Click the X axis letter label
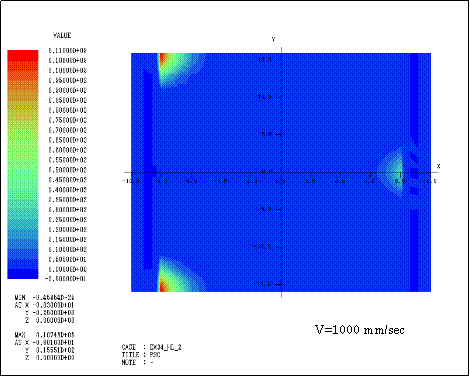Screen dimensions: 470x377 (438, 166)
